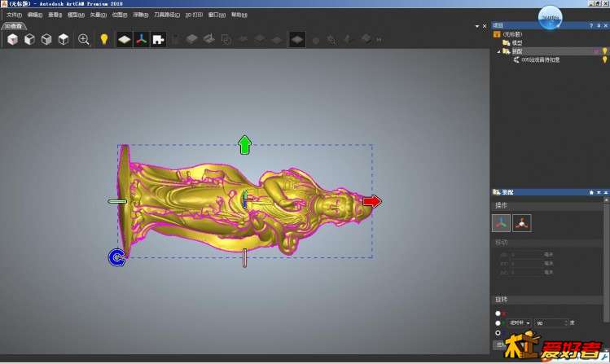Open the 矢量 (Vectors) menu

click(98, 15)
